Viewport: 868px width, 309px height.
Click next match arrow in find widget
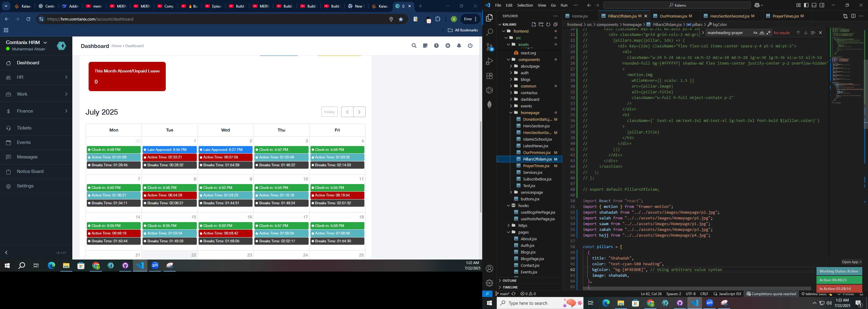click(806, 33)
